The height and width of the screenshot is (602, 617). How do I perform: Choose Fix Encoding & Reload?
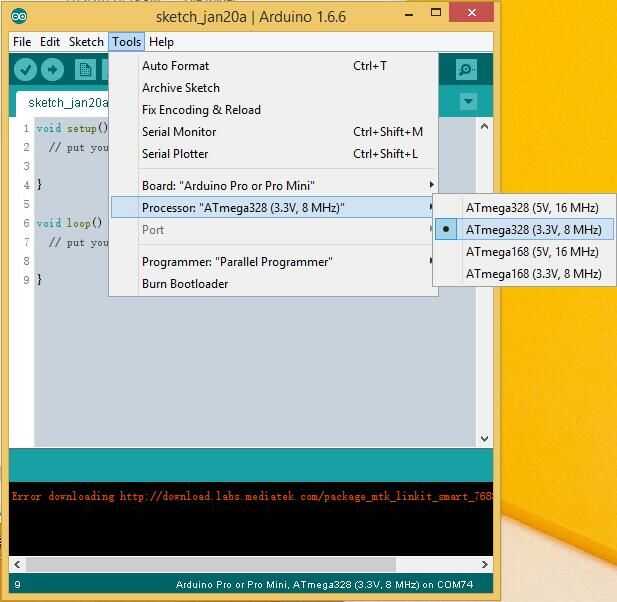point(273,110)
